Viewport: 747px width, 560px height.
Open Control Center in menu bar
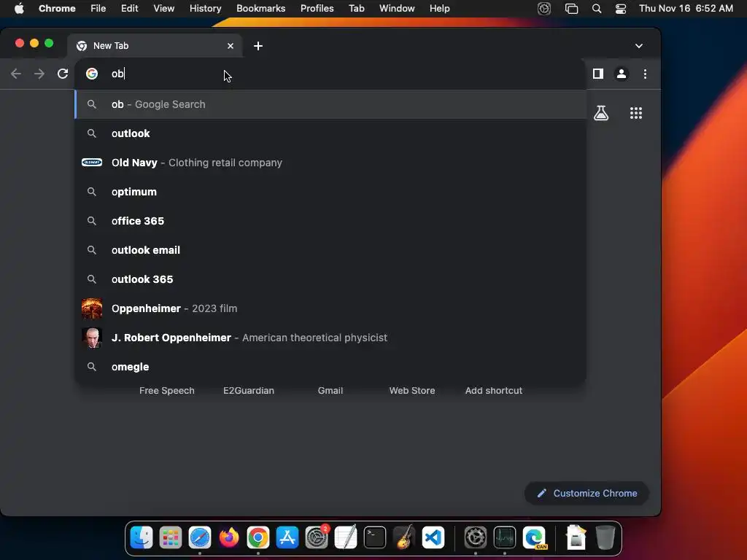click(x=620, y=8)
